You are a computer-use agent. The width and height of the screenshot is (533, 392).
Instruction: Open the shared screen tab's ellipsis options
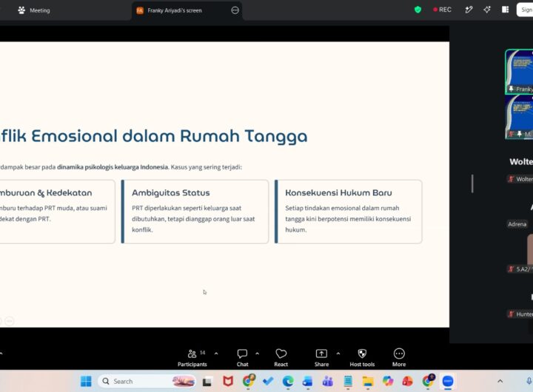235,10
